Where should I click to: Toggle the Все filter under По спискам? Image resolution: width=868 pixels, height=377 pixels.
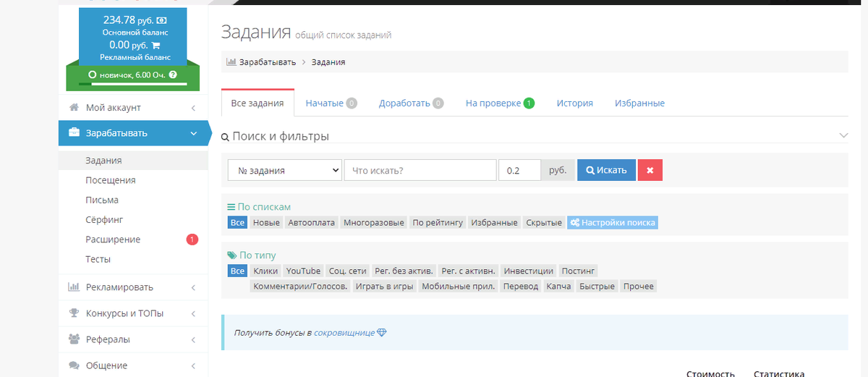(x=237, y=223)
